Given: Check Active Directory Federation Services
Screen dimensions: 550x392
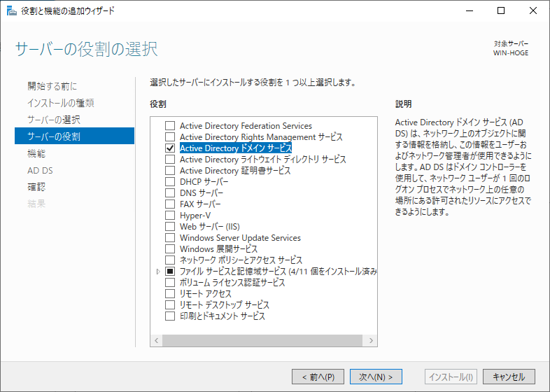Looking at the screenshot, I should (x=170, y=125).
